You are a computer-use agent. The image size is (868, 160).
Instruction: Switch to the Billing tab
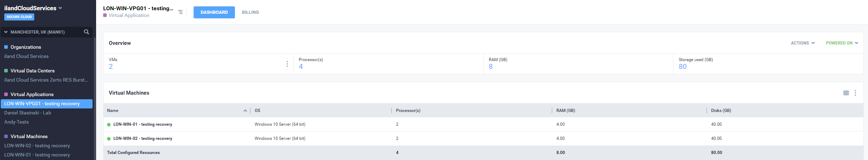tap(250, 12)
